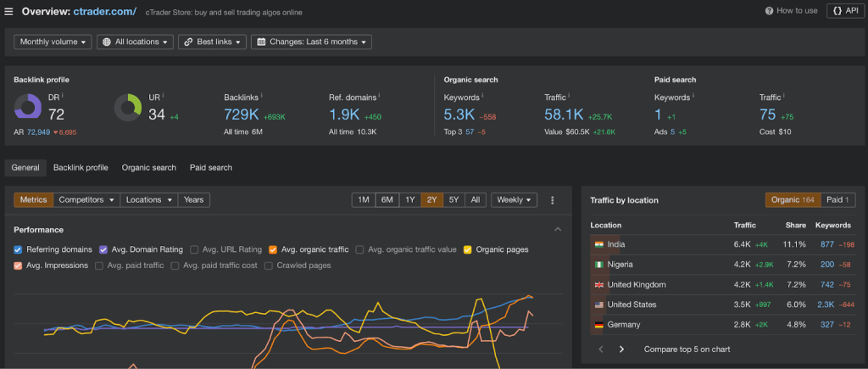Expand Changes: Last 6 months dropdown
This screenshot has width=868, height=369.
[312, 42]
